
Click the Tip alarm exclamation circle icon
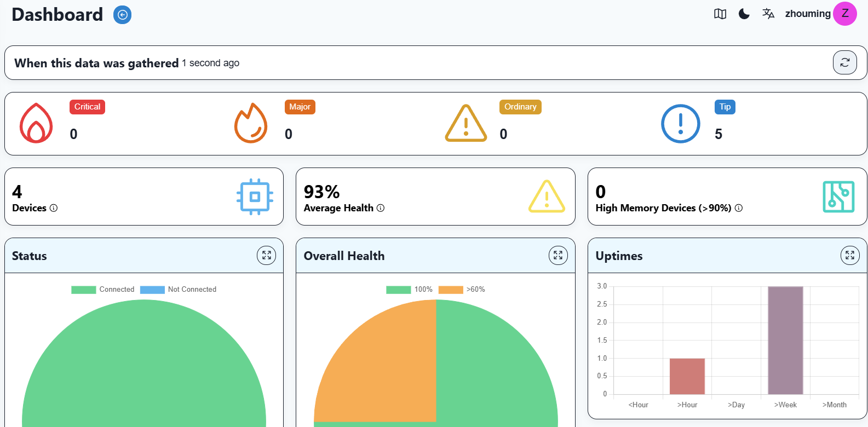pos(681,124)
